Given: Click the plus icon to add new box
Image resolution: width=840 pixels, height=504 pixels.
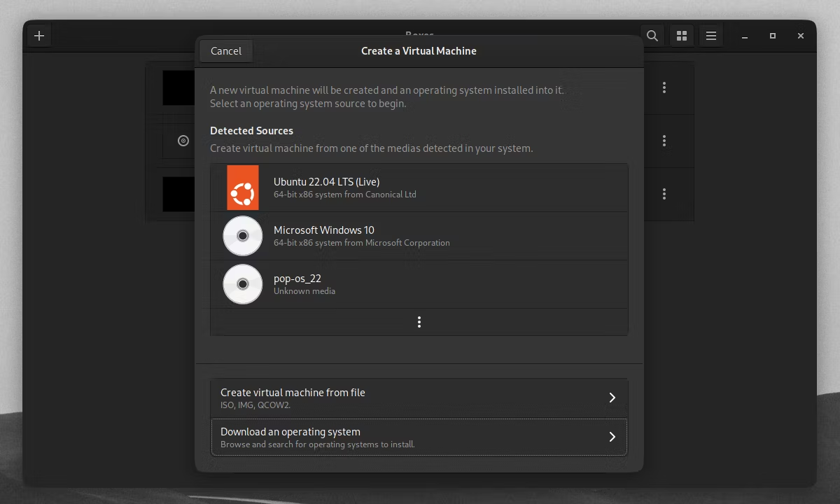Looking at the screenshot, I should click(39, 36).
